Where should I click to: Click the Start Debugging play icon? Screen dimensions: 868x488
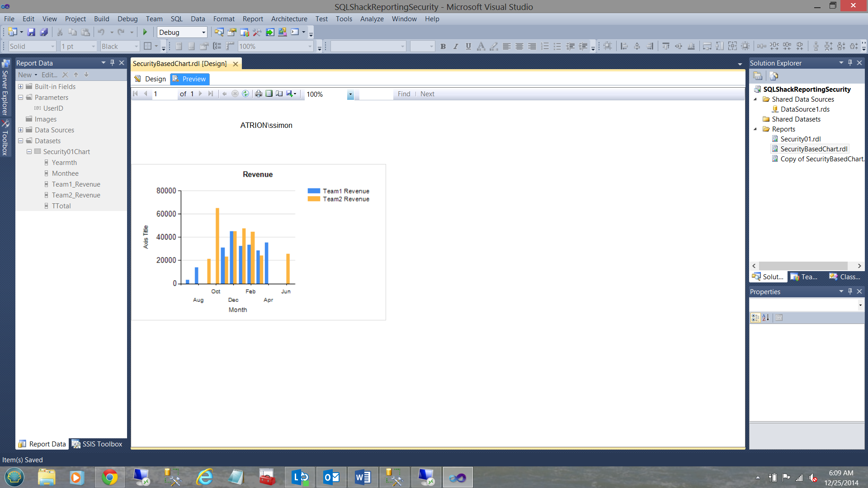(x=145, y=32)
